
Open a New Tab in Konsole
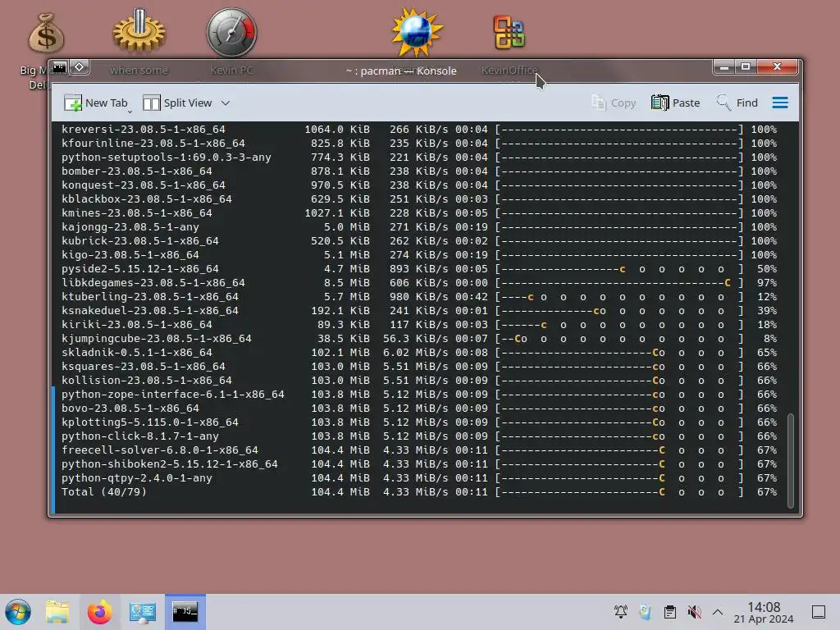(96, 103)
